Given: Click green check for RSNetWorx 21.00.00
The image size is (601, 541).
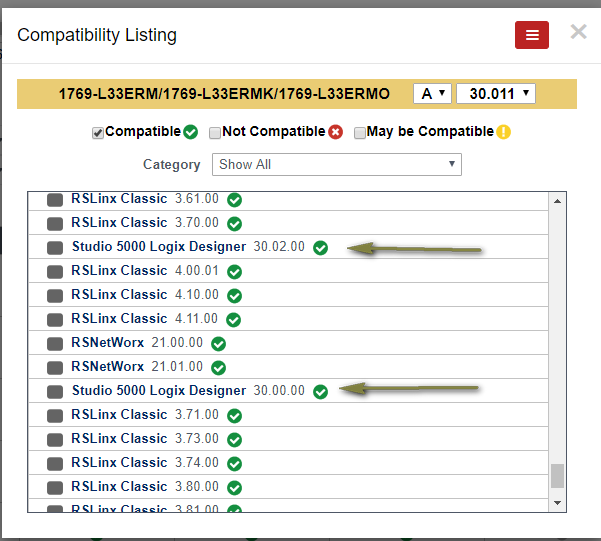Looking at the screenshot, I should click(218, 344).
